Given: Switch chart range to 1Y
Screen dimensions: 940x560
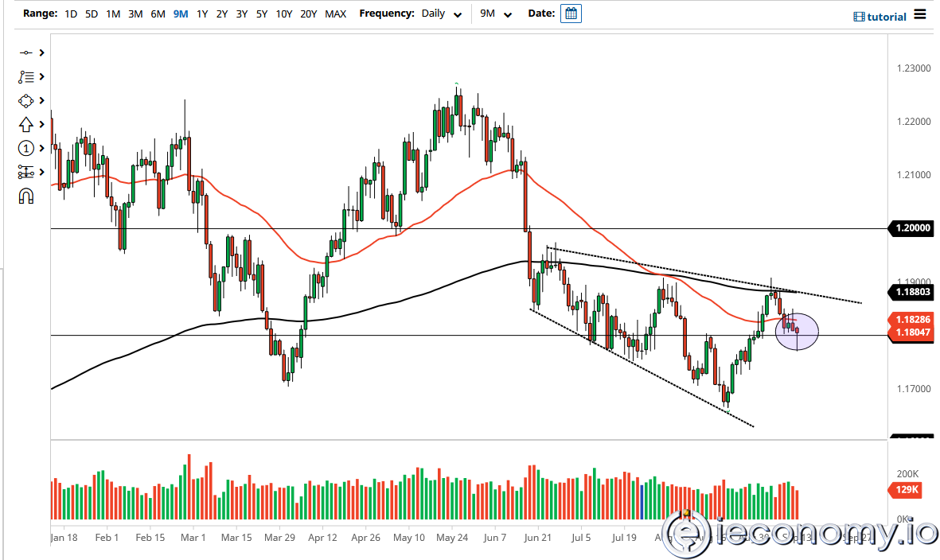Looking at the screenshot, I should [x=201, y=14].
